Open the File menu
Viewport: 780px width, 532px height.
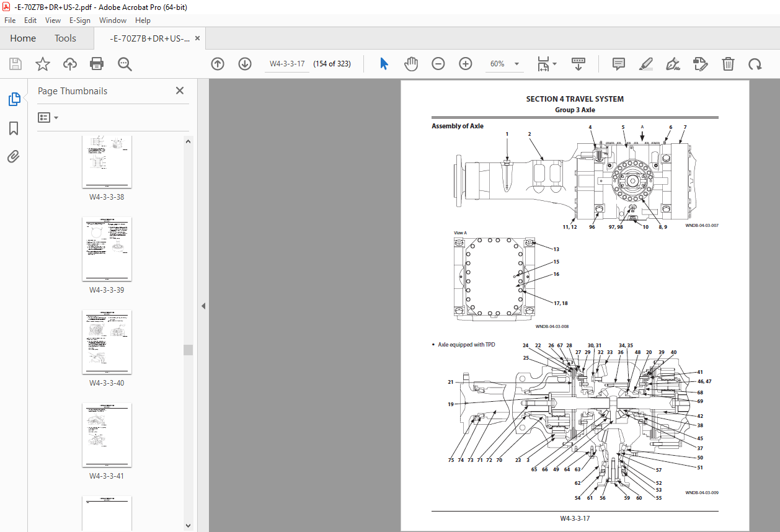click(10, 20)
